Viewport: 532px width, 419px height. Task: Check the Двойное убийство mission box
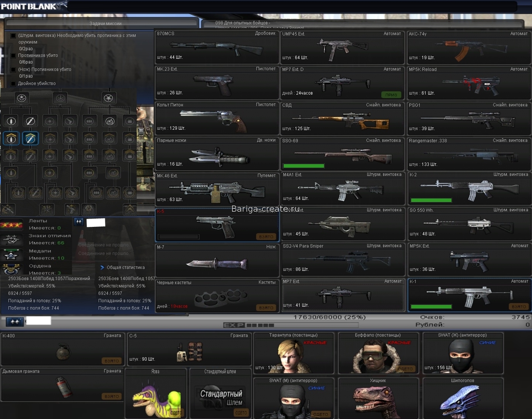(13, 84)
